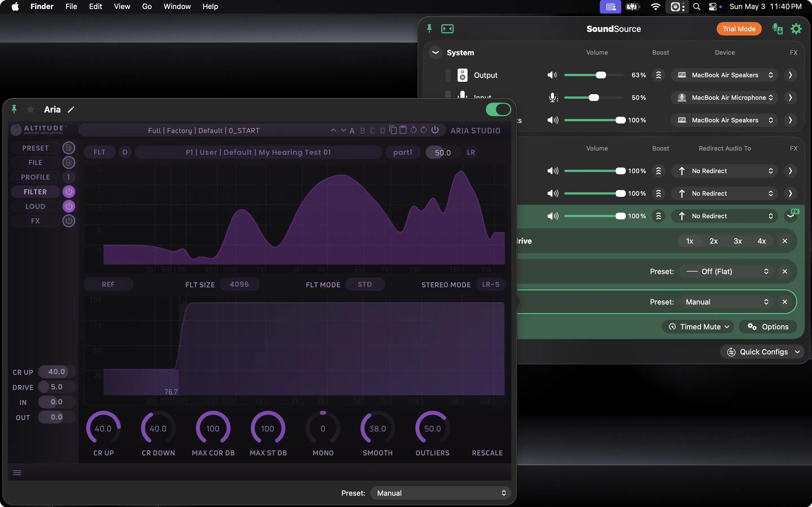Click the REF button
Screen dimensions: 812x507
coord(108,284)
